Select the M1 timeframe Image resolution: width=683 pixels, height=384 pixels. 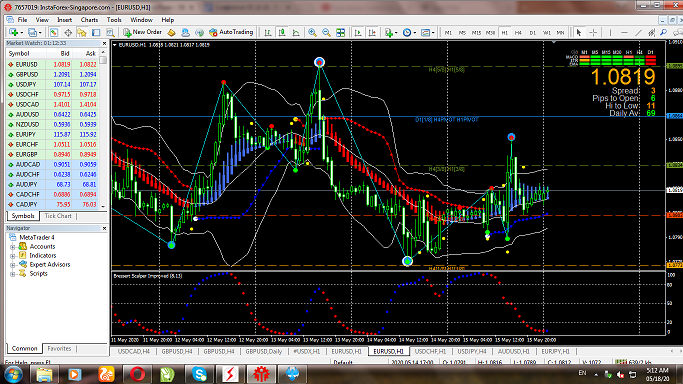pyautogui.click(x=448, y=33)
